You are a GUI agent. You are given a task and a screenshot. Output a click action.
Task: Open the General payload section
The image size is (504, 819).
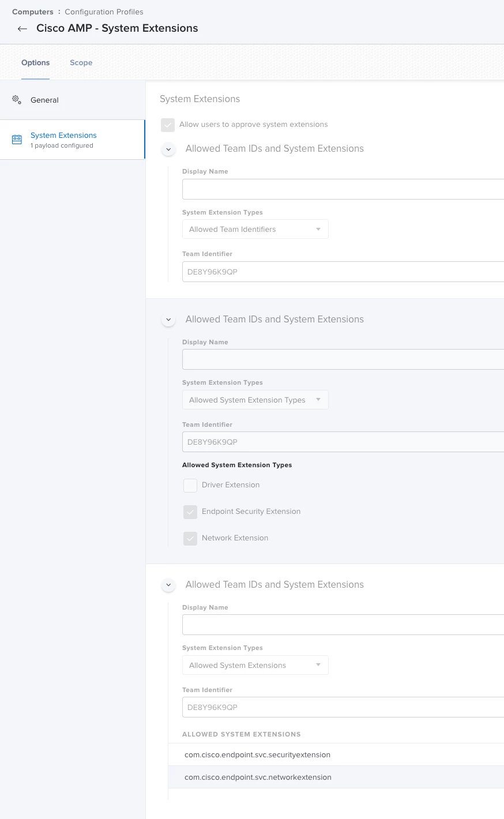(x=73, y=100)
